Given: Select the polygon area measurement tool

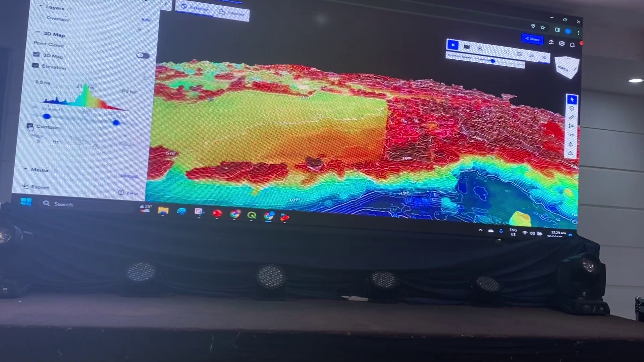Looking at the screenshot, I should point(571,126).
